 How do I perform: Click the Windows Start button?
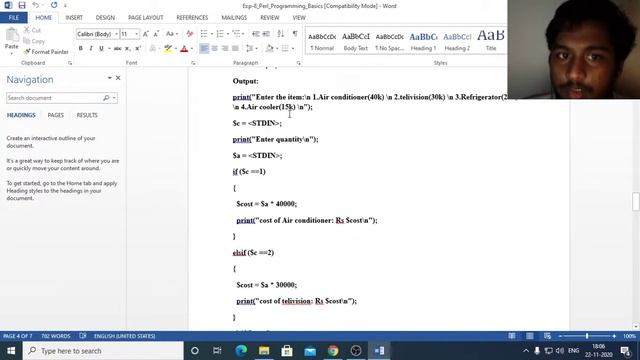(x=11, y=351)
